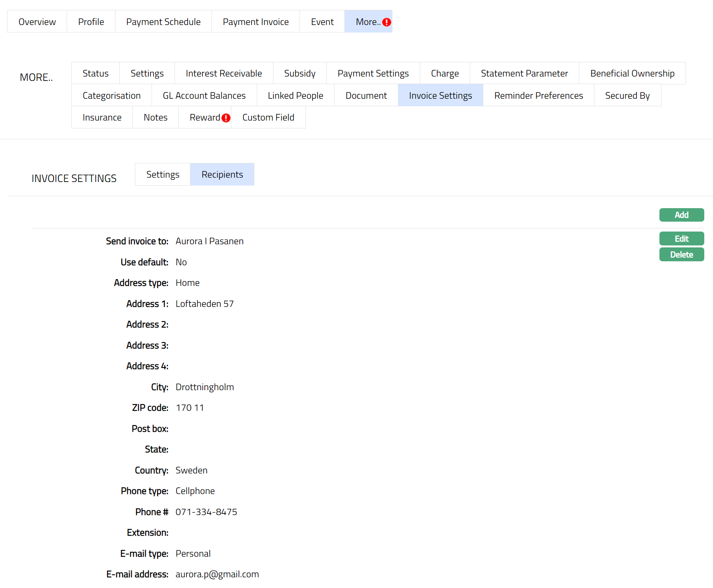
Task: Click the red alert icon on More tab
Action: tap(386, 22)
